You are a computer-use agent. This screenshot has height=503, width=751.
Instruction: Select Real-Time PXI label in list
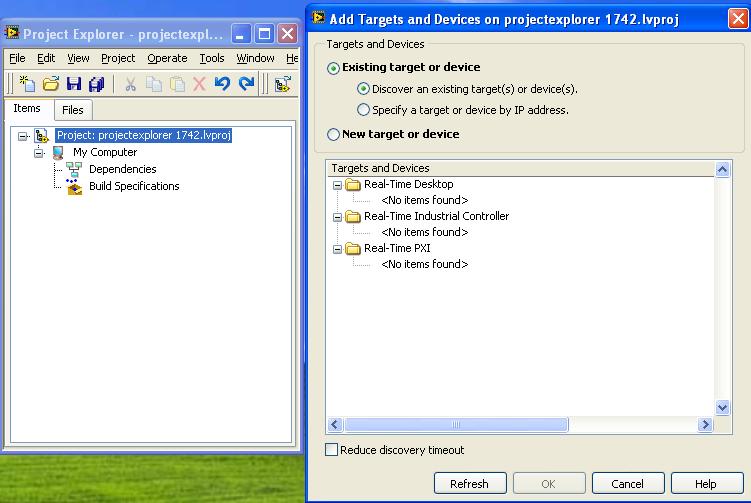click(397, 248)
